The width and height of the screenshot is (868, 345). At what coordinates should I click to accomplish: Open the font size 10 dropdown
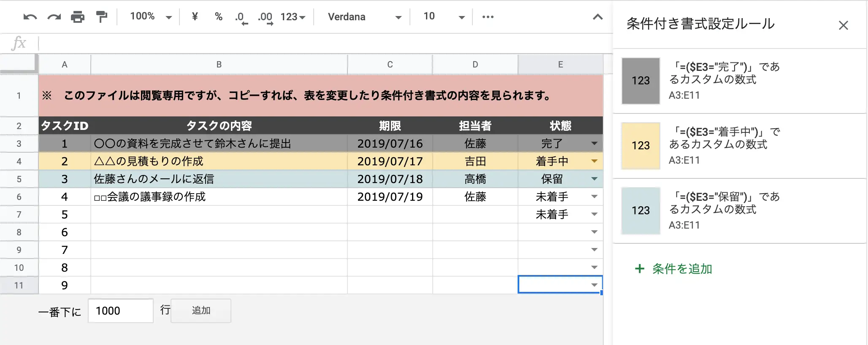point(444,16)
